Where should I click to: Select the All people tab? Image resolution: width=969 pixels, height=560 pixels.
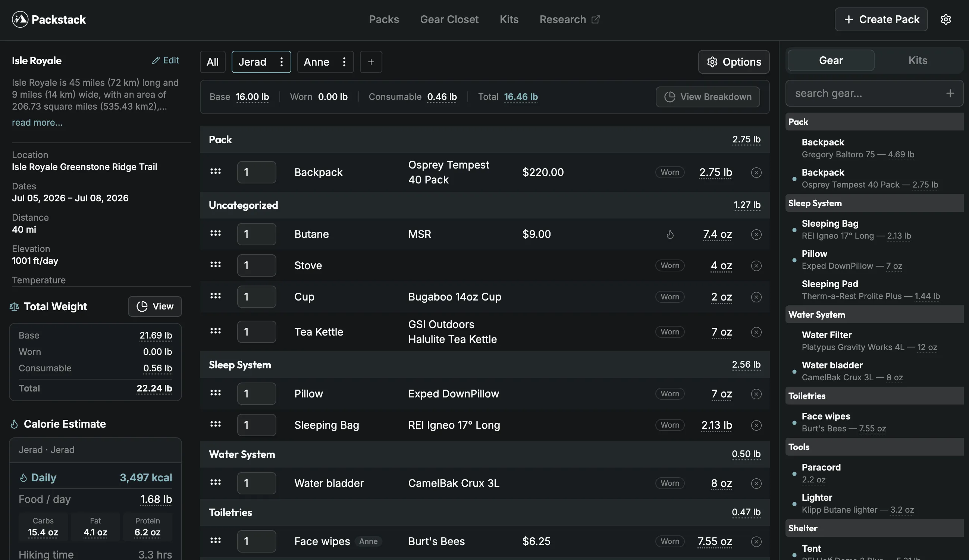point(212,62)
